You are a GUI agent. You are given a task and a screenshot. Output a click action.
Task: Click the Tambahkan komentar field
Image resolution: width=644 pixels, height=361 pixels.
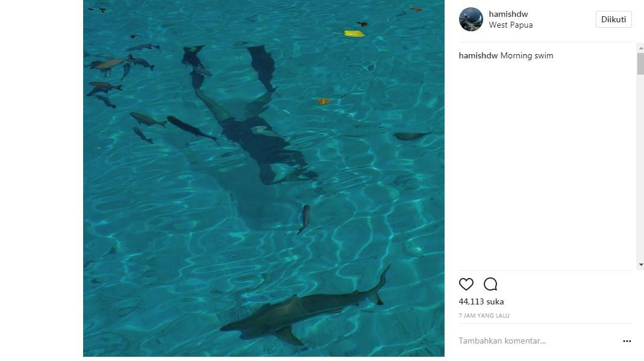click(502, 340)
